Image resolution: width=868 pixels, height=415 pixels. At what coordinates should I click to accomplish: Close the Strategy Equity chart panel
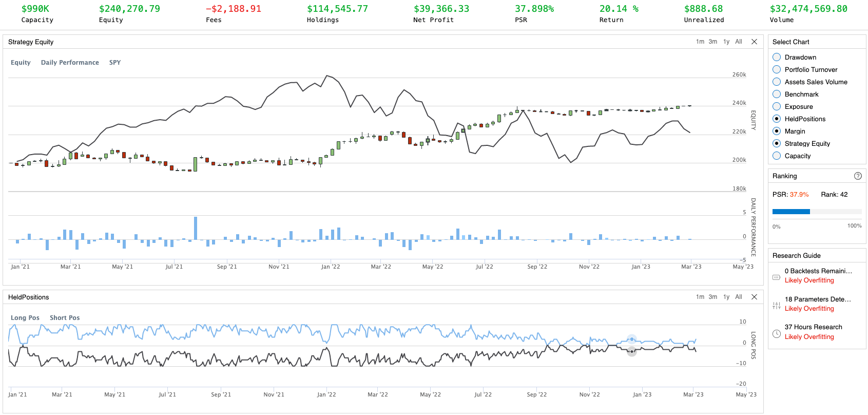tap(754, 42)
